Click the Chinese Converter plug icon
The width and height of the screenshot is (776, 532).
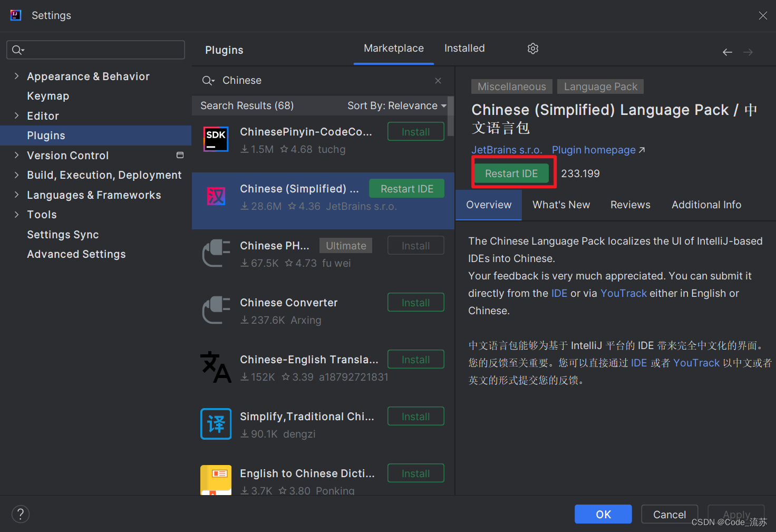coord(216,310)
